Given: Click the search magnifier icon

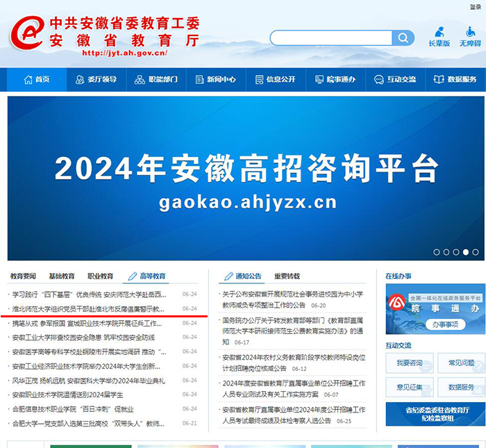Looking at the screenshot, I should coord(403,38).
